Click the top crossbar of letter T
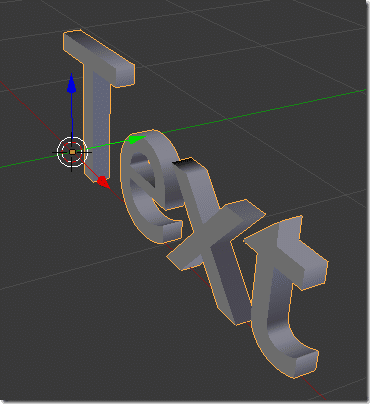 99,59
